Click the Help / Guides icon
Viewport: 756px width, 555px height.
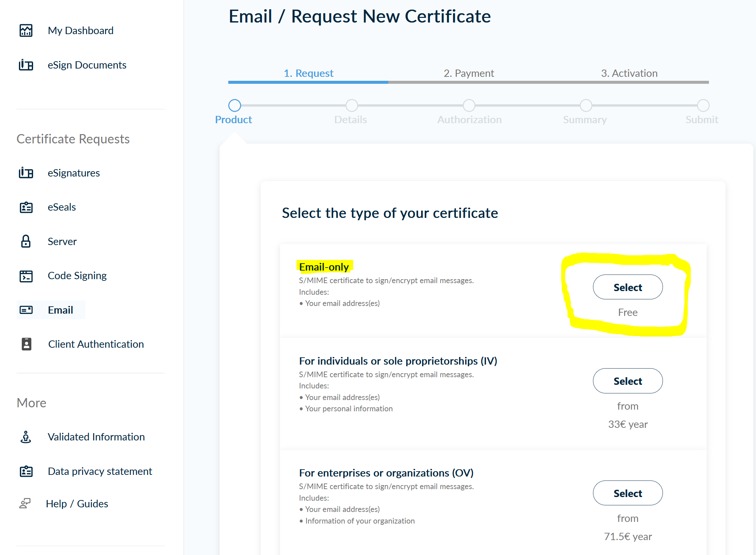pyautogui.click(x=25, y=504)
